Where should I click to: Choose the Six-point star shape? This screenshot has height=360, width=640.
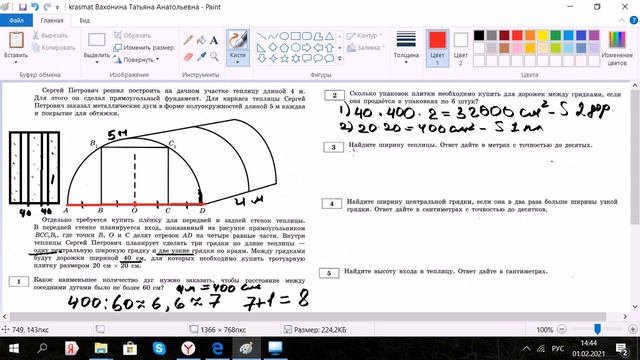(x=296, y=58)
